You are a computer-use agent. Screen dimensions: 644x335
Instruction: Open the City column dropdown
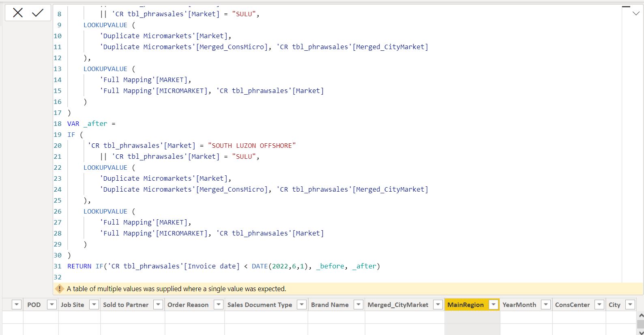(630, 305)
